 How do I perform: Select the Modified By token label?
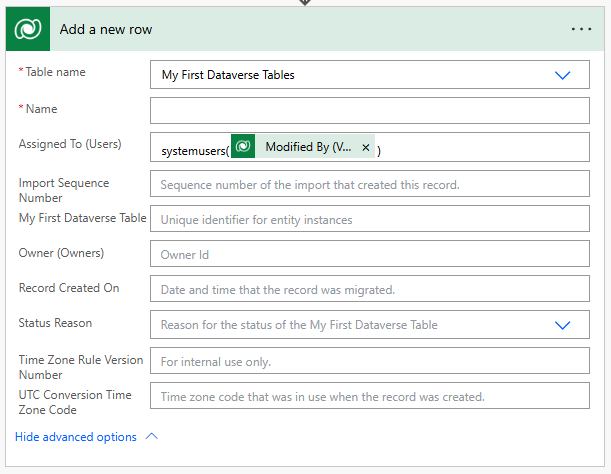tap(308, 147)
